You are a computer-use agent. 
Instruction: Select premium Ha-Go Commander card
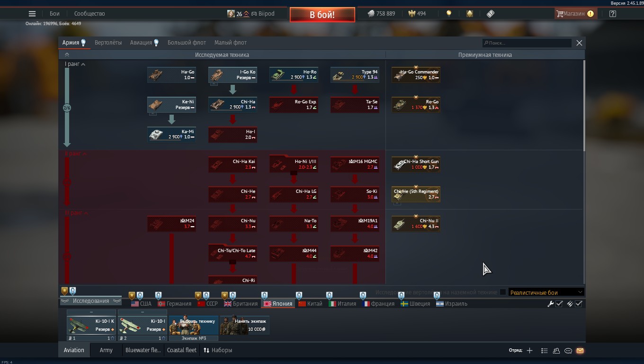point(416,75)
